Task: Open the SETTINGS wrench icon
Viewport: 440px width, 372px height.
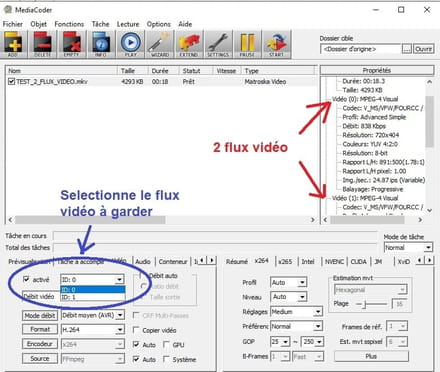Action: pos(218,44)
